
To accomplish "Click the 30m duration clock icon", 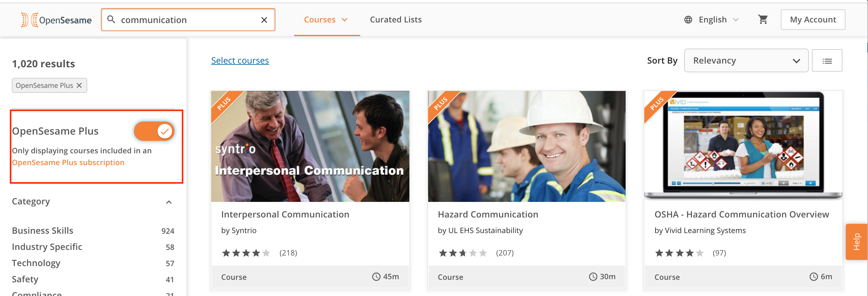I will click(593, 277).
